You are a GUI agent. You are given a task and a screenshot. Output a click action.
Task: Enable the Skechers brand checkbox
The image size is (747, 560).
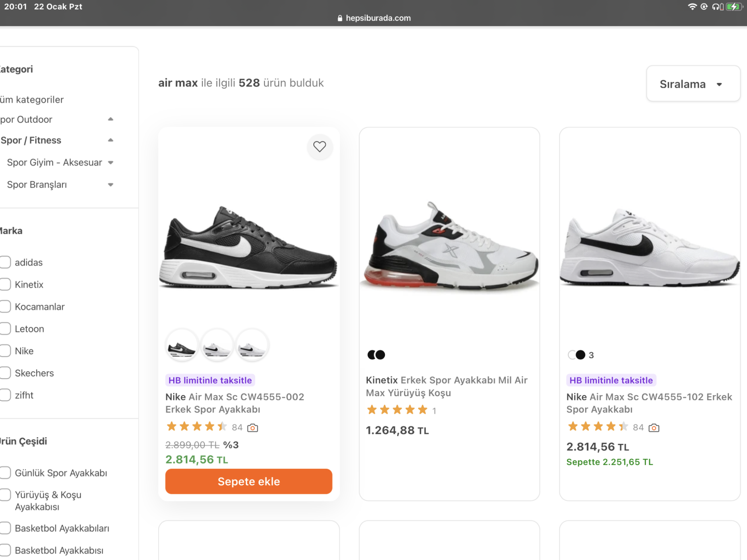click(x=5, y=373)
